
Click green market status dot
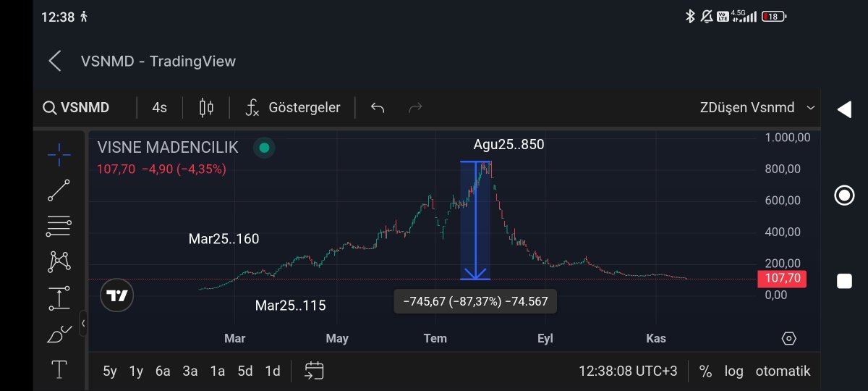tap(264, 148)
